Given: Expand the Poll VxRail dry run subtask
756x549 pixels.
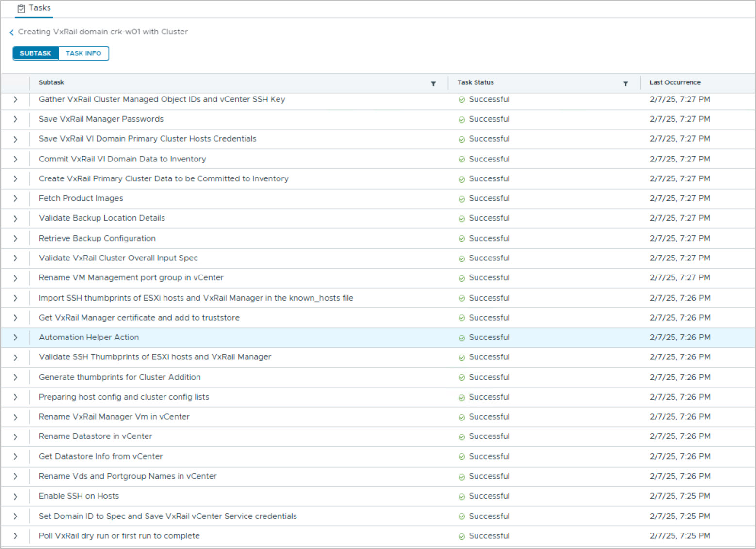Looking at the screenshot, I should 16,536.
